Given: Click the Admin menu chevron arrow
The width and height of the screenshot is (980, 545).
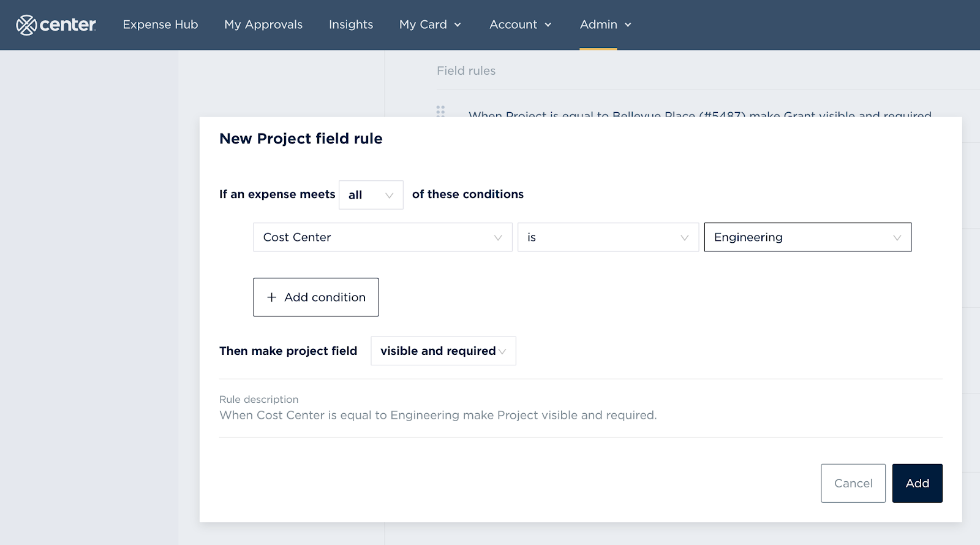Looking at the screenshot, I should pos(628,25).
